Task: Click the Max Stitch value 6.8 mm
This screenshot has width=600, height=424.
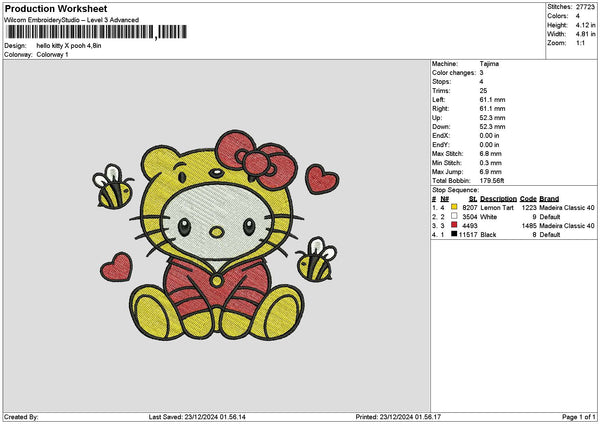Action: tap(491, 154)
